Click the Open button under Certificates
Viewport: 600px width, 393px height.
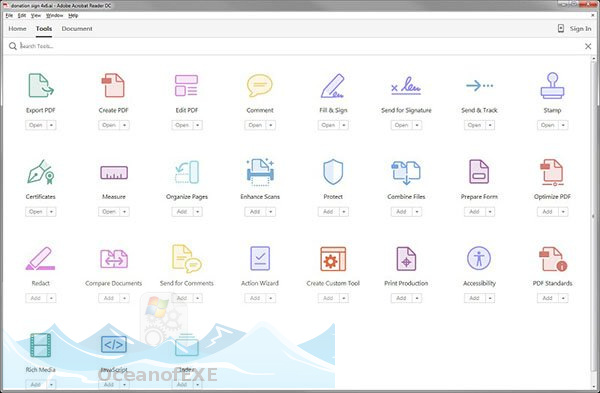coord(36,212)
